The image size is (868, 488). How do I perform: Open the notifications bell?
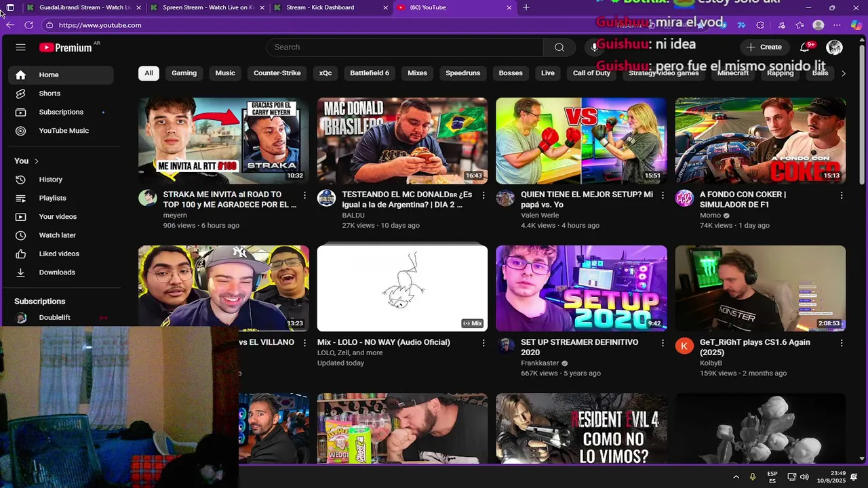coord(804,47)
